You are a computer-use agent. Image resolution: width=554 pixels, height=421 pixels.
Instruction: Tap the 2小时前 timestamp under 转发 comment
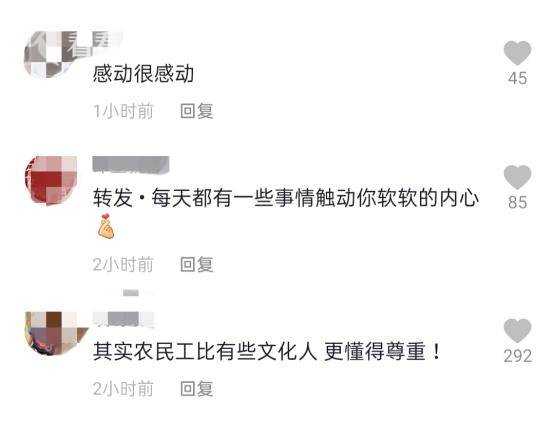[123, 264]
